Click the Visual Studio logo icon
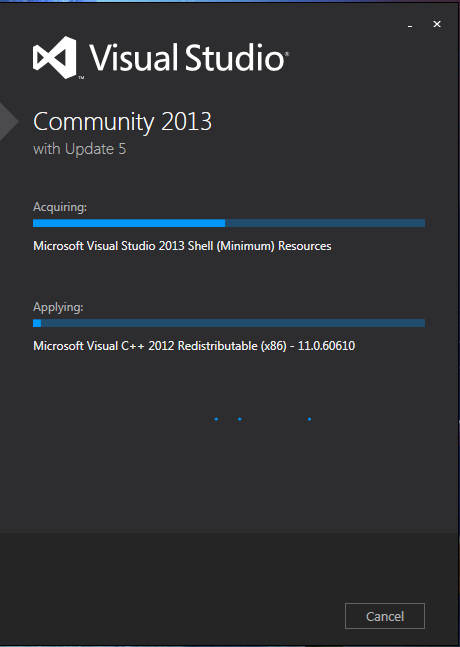 pyautogui.click(x=55, y=57)
